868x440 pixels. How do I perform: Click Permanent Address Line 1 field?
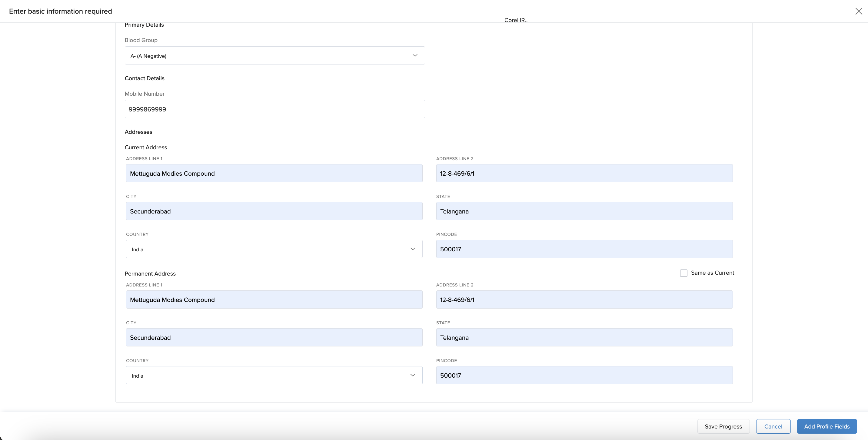(274, 299)
